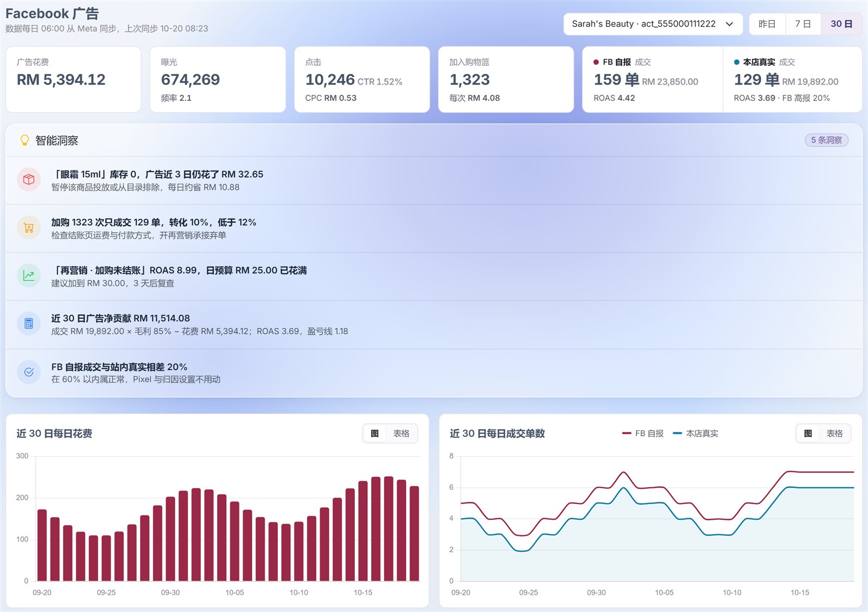868x612 pixels.
Task: Click the 广告花费 RM 5,394.12 card
Action: (x=73, y=79)
